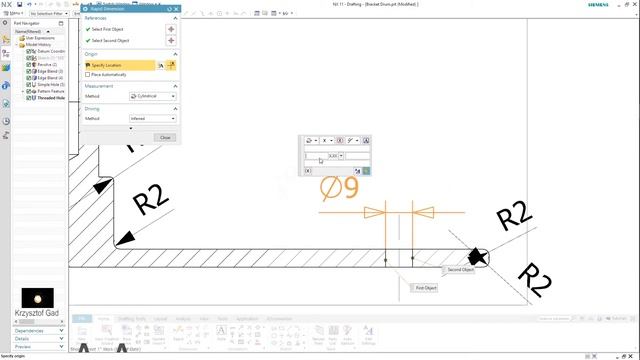This screenshot has height=360, width=640.
Task: Click the Save icon in title bar
Action: click(x=19, y=4)
